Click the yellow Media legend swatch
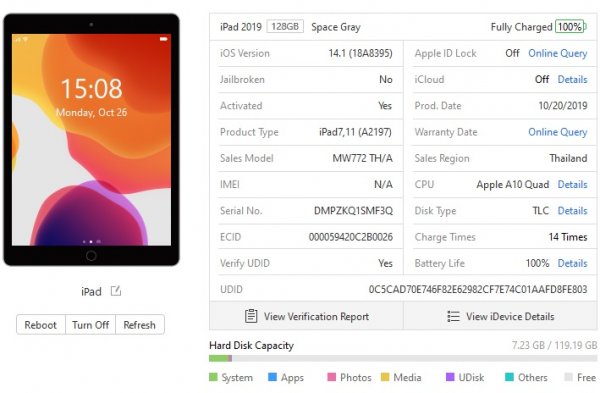Image resolution: width=600 pixels, height=393 pixels. click(385, 377)
